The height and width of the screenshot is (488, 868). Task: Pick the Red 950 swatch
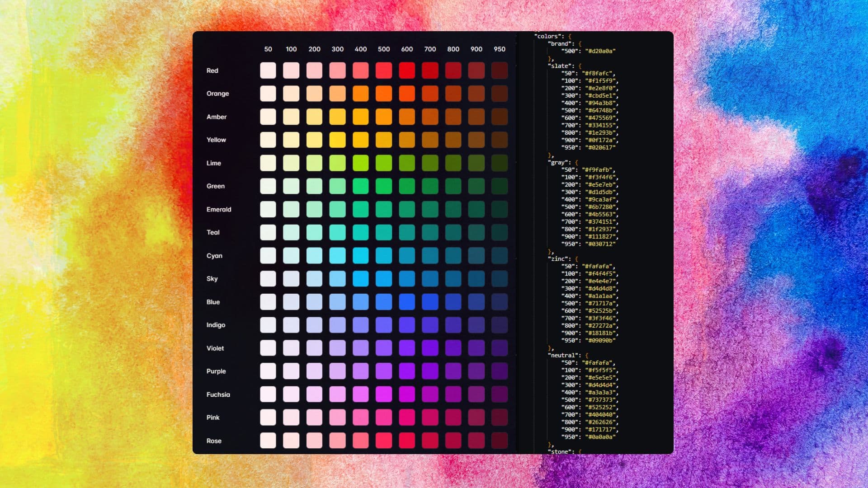[x=500, y=70]
